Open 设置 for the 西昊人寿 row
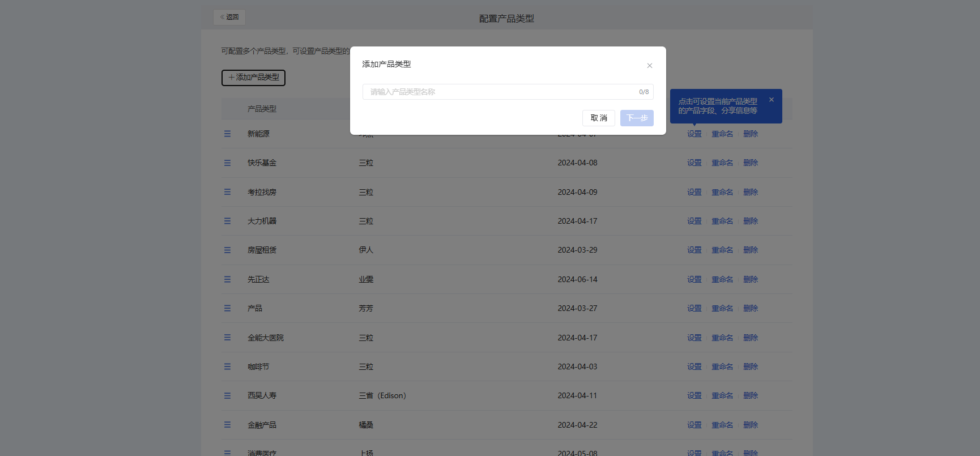This screenshot has width=980, height=456. (x=694, y=395)
